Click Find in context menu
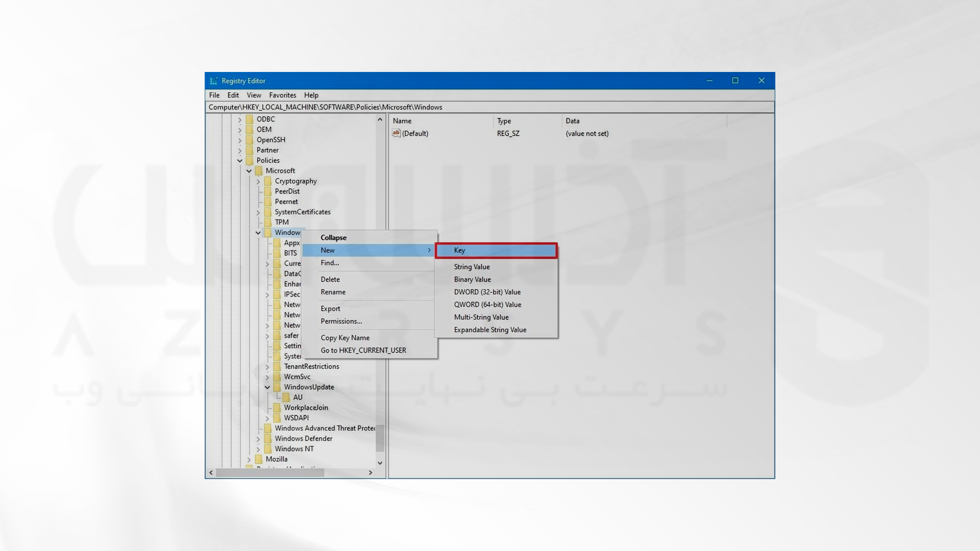The image size is (980, 551). (330, 262)
